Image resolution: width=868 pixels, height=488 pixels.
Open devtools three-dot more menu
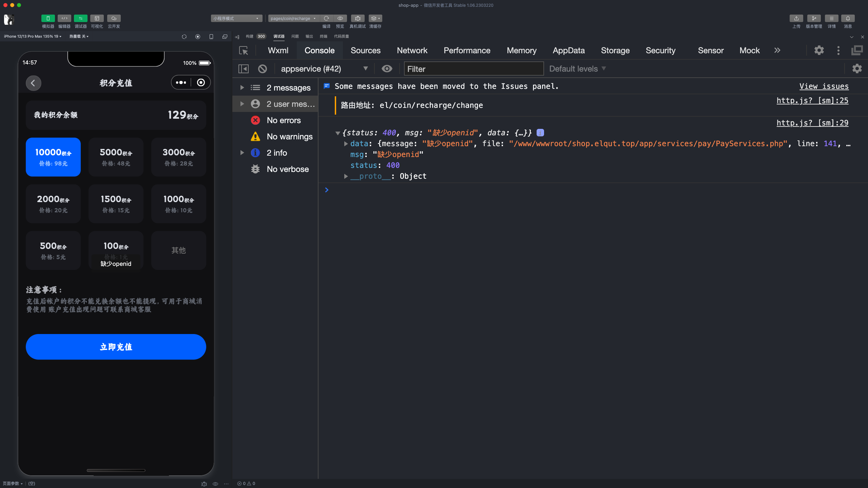[x=838, y=51]
